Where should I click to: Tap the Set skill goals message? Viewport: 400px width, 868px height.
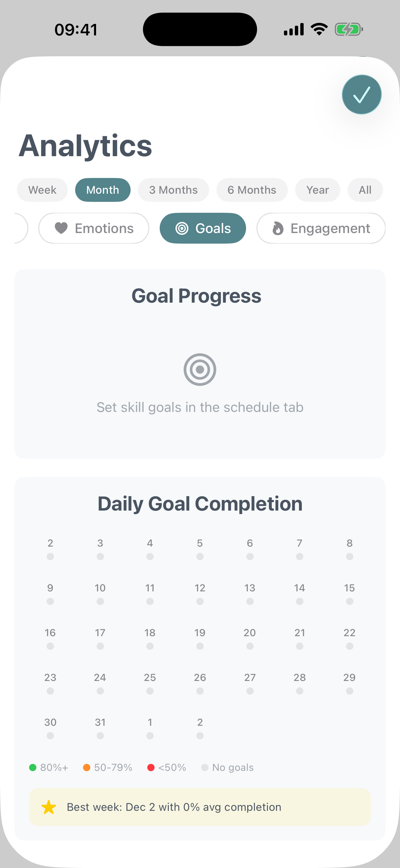(200, 407)
